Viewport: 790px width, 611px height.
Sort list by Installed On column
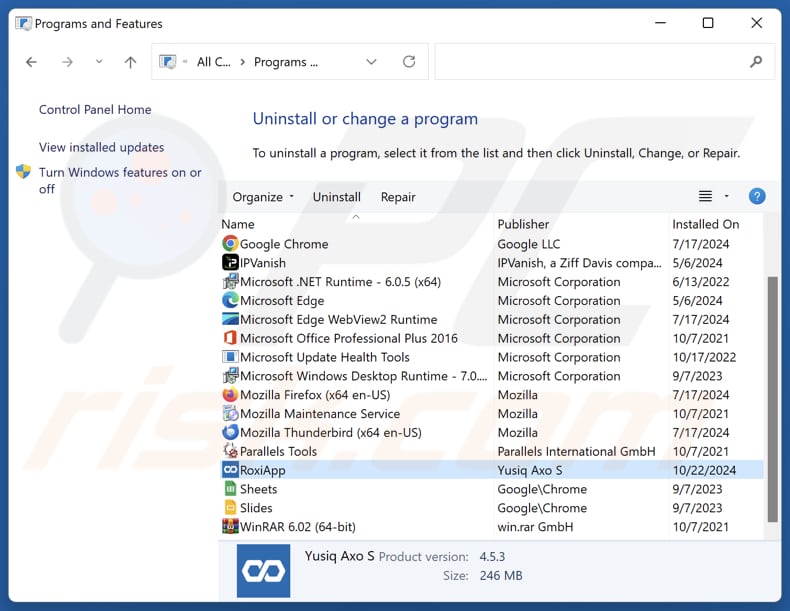click(706, 224)
